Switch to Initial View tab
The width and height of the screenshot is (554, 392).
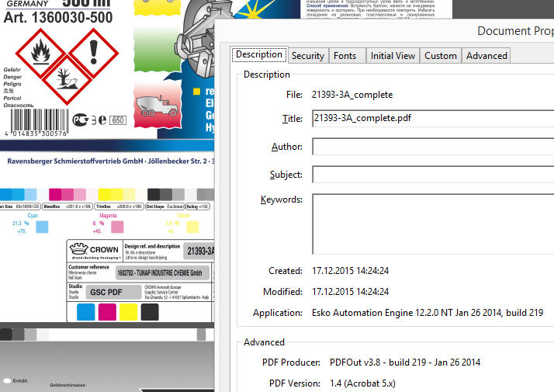(393, 56)
